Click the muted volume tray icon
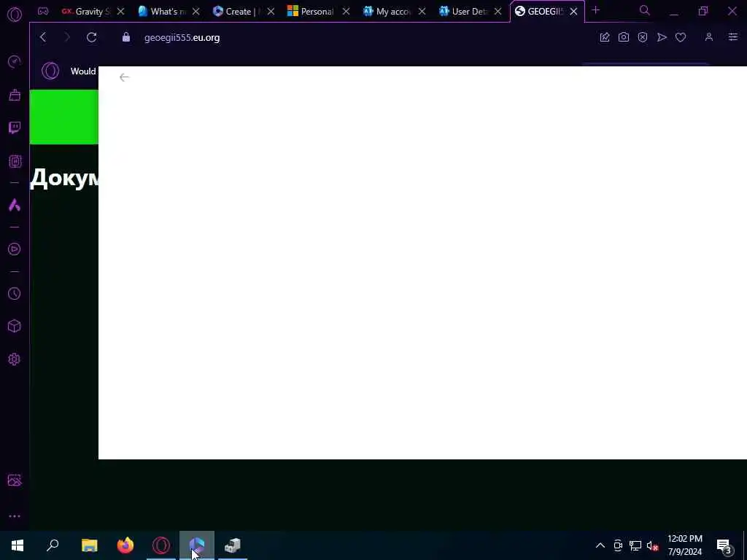Image resolution: width=747 pixels, height=560 pixels. coord(652,545)
